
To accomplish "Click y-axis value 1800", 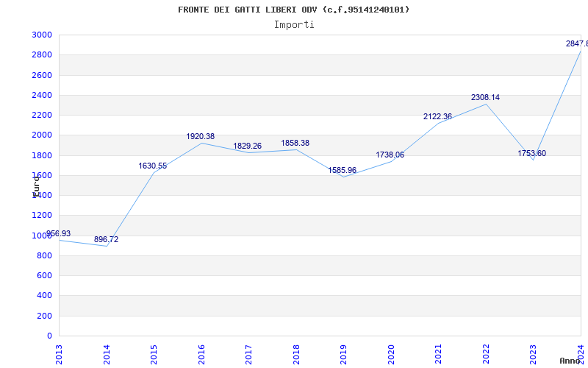I will (42, 155).
